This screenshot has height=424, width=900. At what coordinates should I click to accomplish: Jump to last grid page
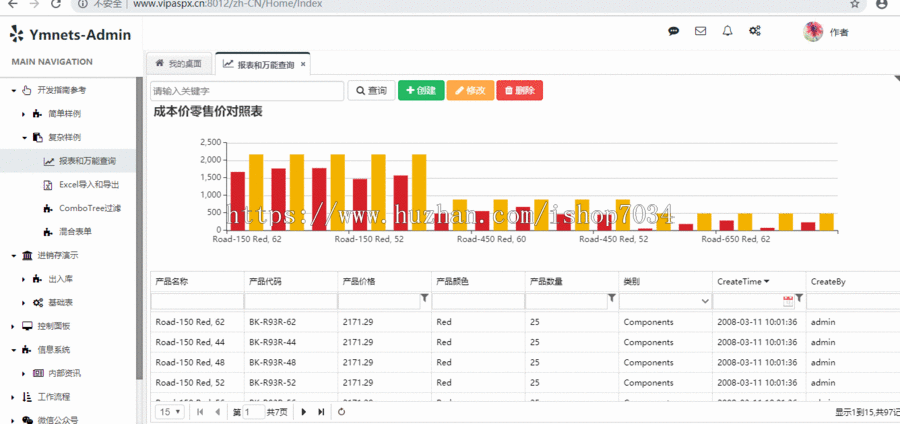321,411
